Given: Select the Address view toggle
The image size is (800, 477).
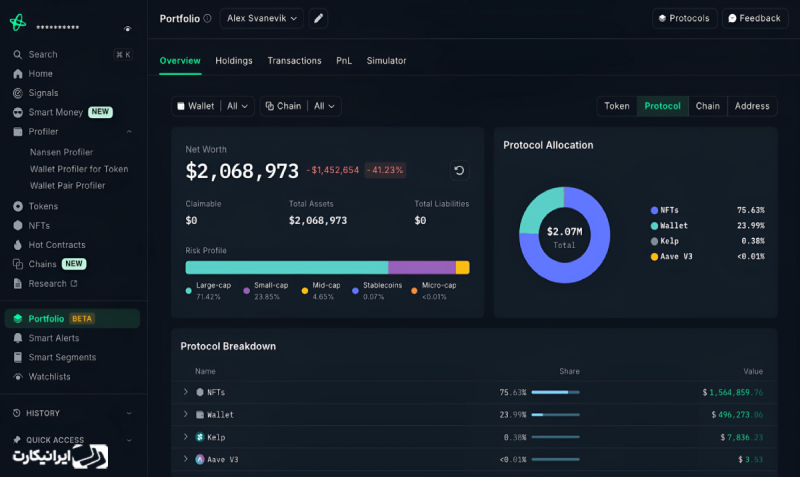Looking at the screenshot, I should point(752,106).
